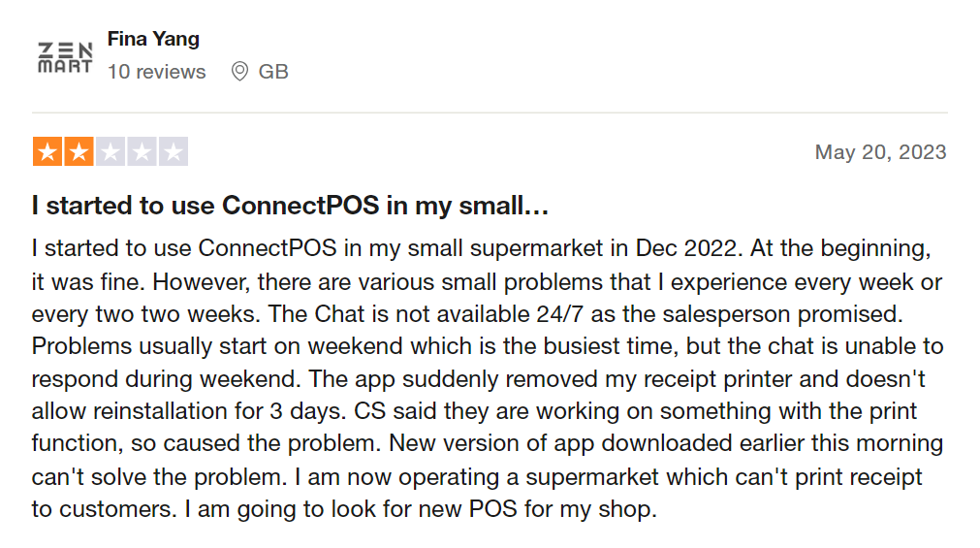The image size is (980, 548).
Task: Click the location pin icon
Action: [x=239, y=72]
